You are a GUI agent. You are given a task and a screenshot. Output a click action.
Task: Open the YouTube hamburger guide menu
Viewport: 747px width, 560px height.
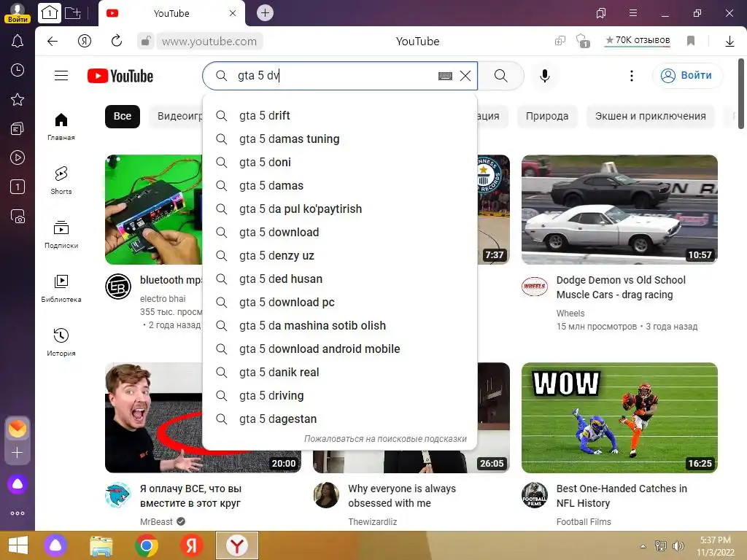pos(61,76)
